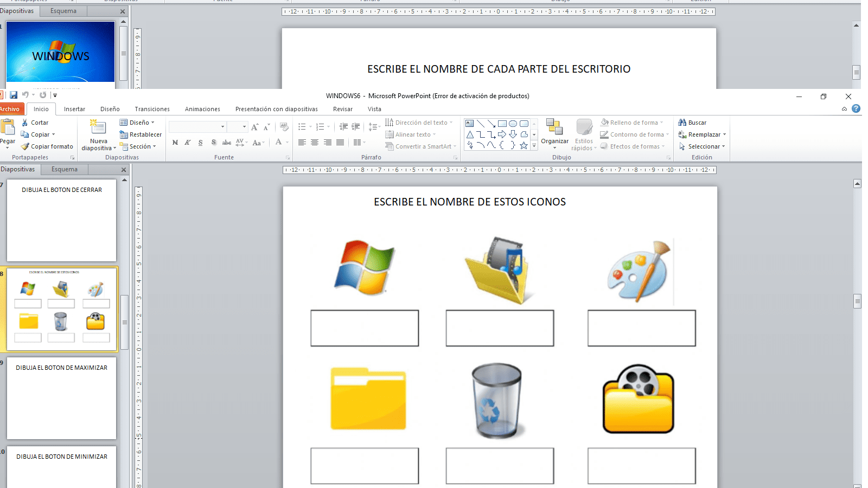Select the down arrow shape in gallery

[x=513, y=134]
